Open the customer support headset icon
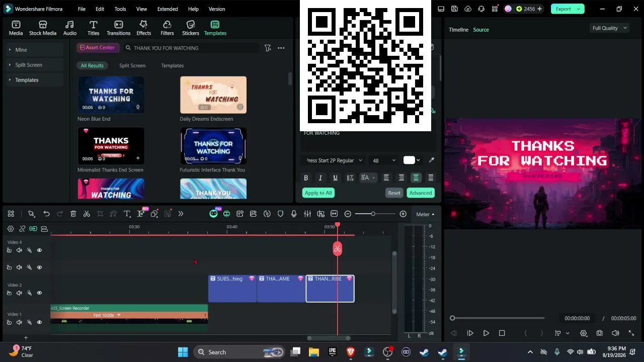 tap(481, 9)
